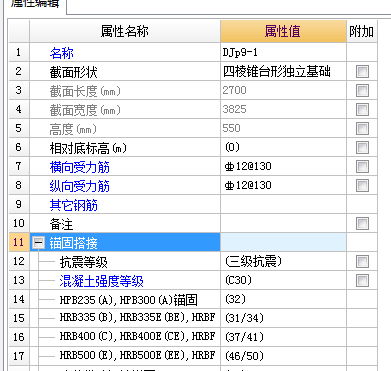Select the 横向受力筋 property label
391x371 pixels.
click(x=79, y=167)
